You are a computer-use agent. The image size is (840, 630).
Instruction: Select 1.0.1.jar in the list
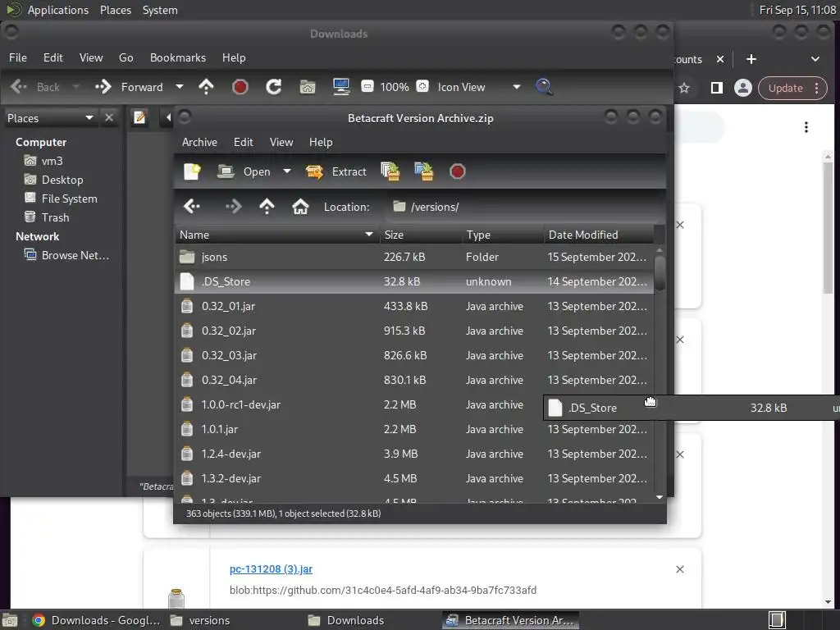coord(414,430)
